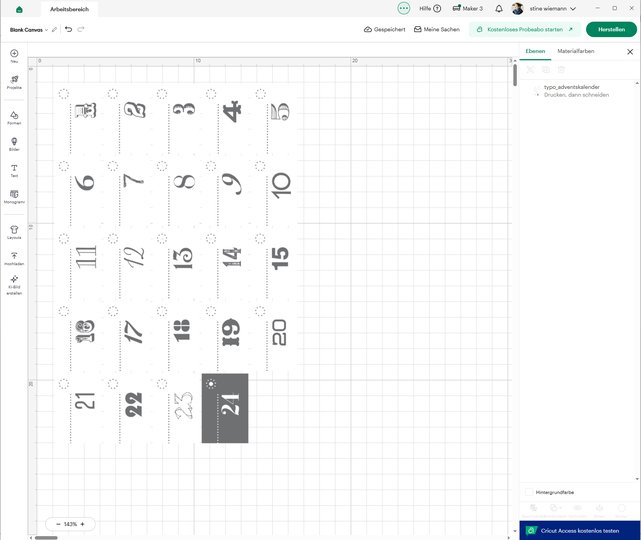Select the dark 24 tag on canvas
This screenshot has height=540, width=641.
tap(225, 408)
